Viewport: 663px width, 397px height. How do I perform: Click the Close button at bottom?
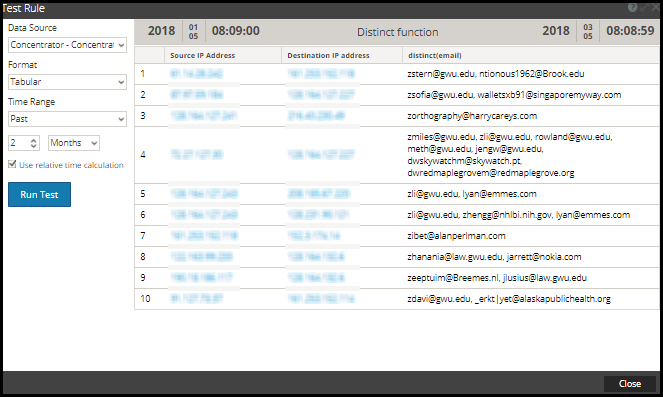[x=630, y=383]
